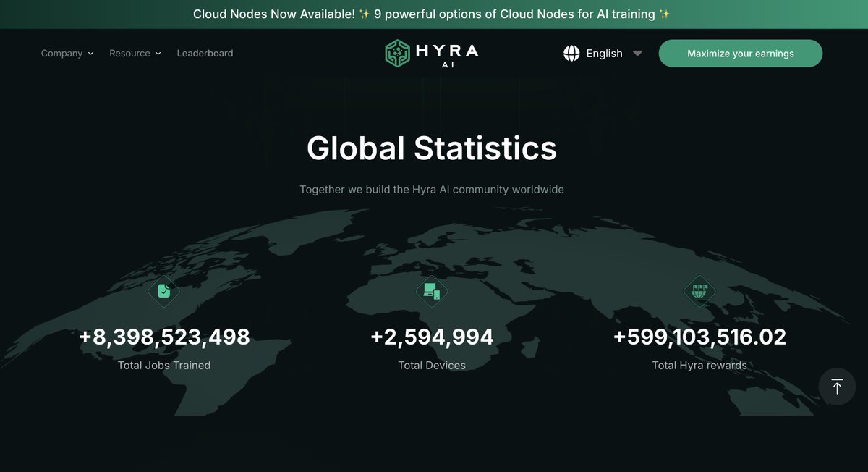Click the +2,594,994 devices value
Screen dimensions: 868x472
(432, 337)
